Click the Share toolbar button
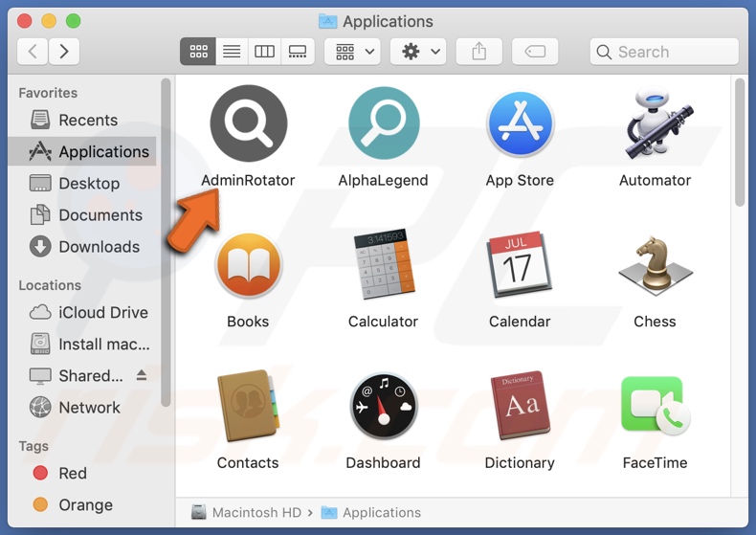 [479, 51]
